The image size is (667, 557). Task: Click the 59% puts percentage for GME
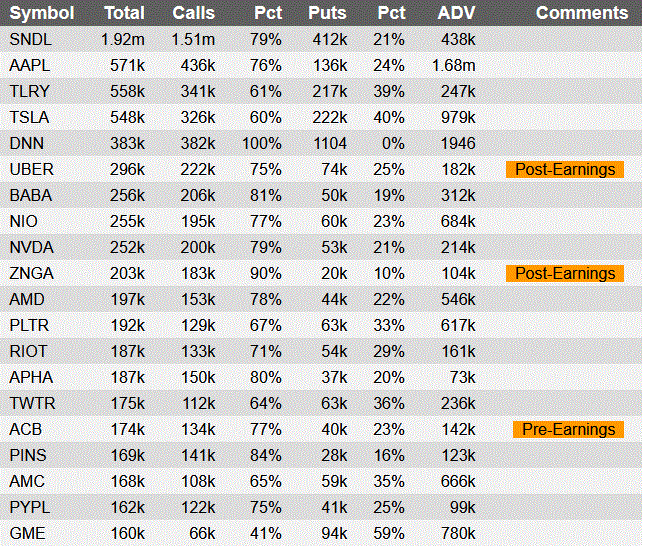pos(389,533)
